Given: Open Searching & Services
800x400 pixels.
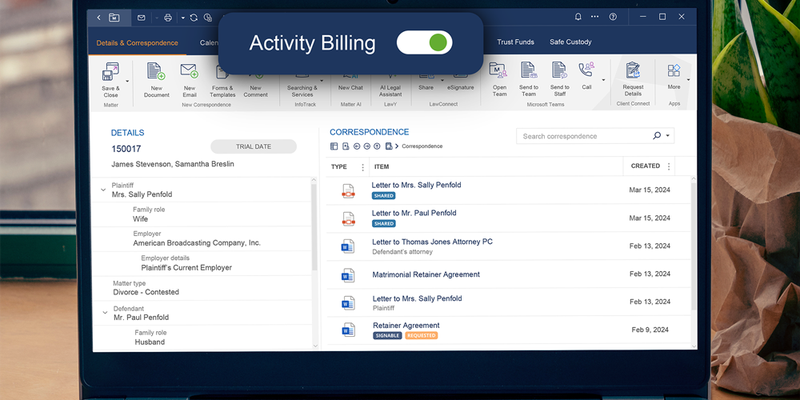Looking at the screenshot, I should click(x=302, y=88).
